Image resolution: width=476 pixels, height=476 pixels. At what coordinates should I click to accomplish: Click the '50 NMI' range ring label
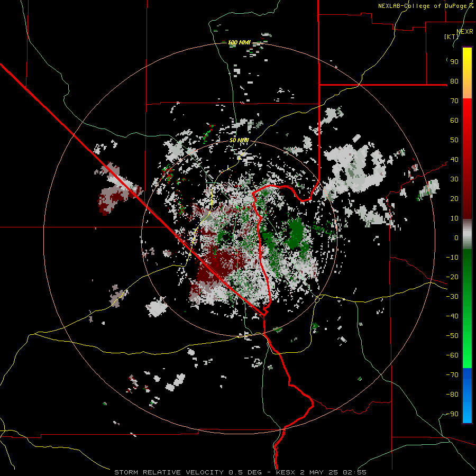point(239,140)
